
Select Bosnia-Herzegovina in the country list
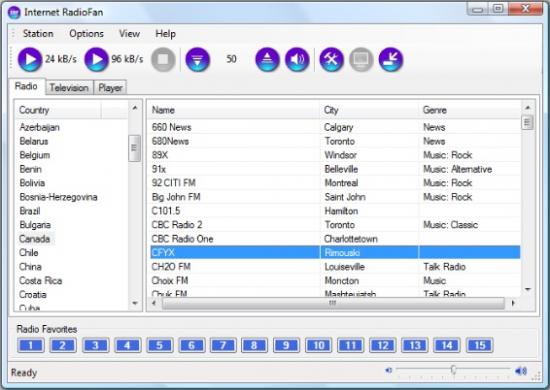tap(59, 197)
